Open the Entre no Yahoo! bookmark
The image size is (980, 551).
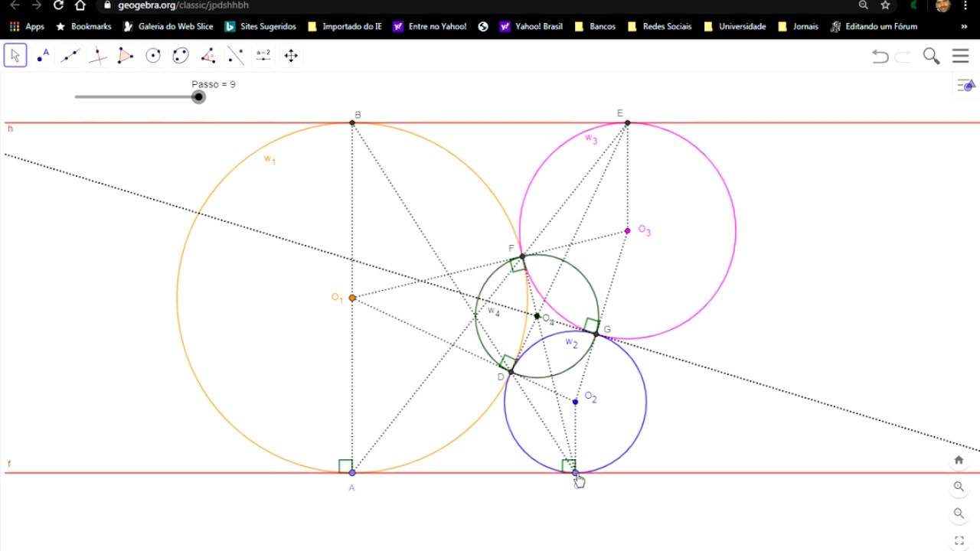coord(429,26)
